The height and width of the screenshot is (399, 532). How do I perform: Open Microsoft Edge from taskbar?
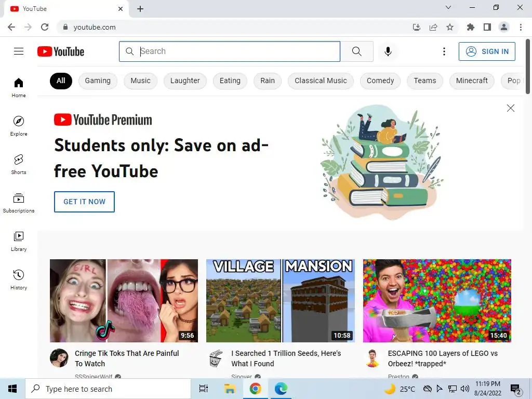click(281, 389)
